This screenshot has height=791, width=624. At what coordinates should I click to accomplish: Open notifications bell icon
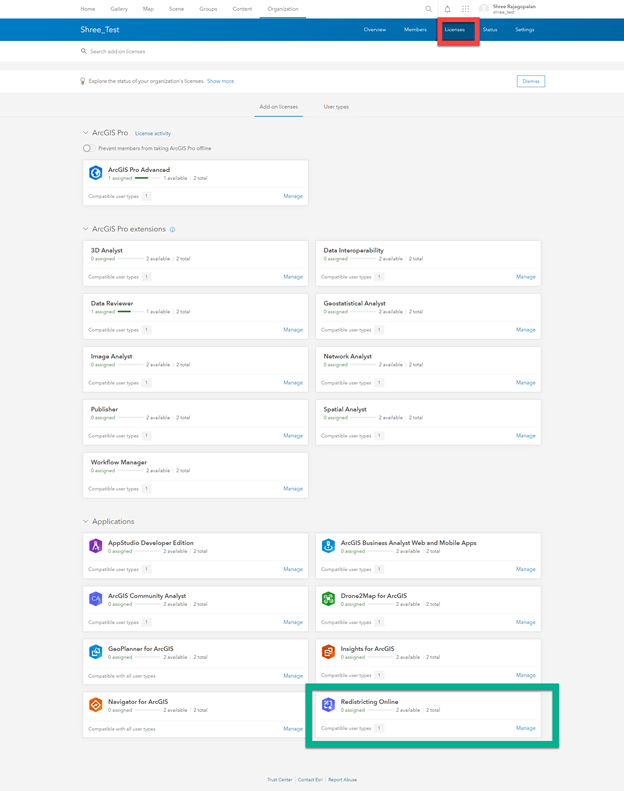[447, 9]
